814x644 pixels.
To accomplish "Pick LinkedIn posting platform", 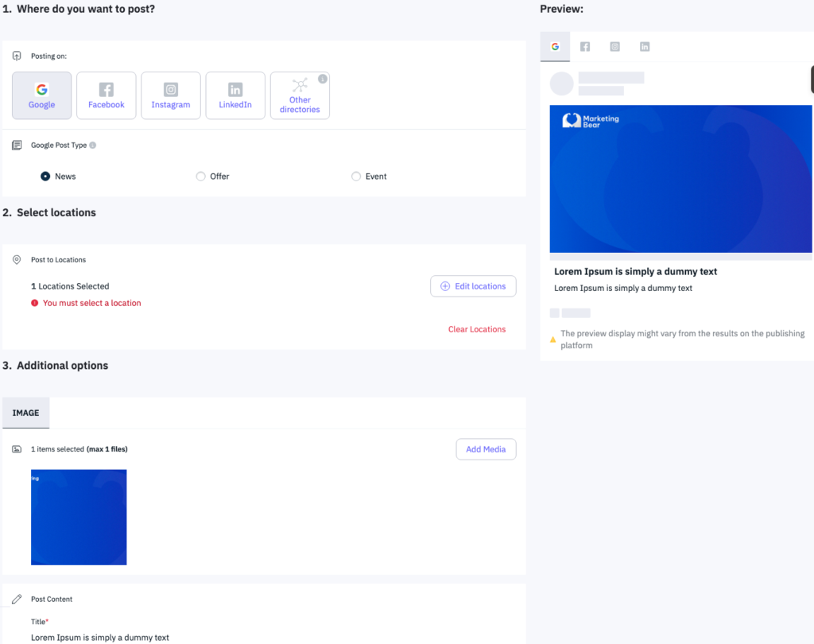I will click(x=235, y=95).
